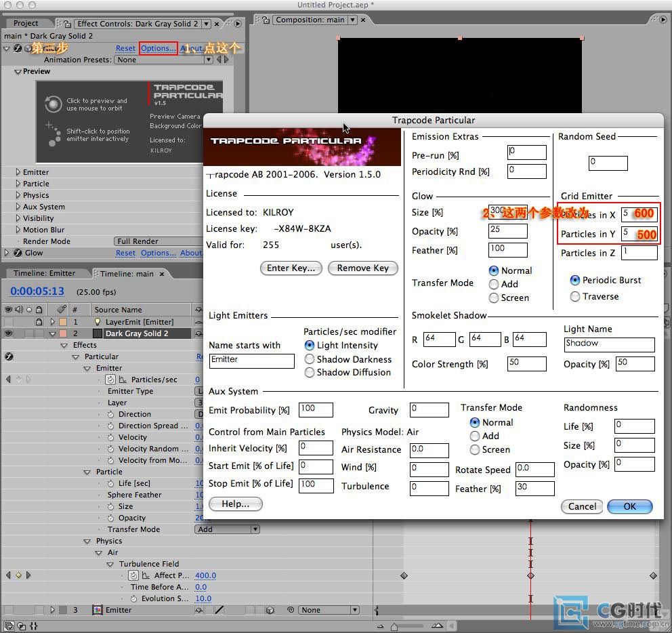Click the light bulb icon of LayerEmit layer
Screen dimensions: 672x633
click(98, 322)
